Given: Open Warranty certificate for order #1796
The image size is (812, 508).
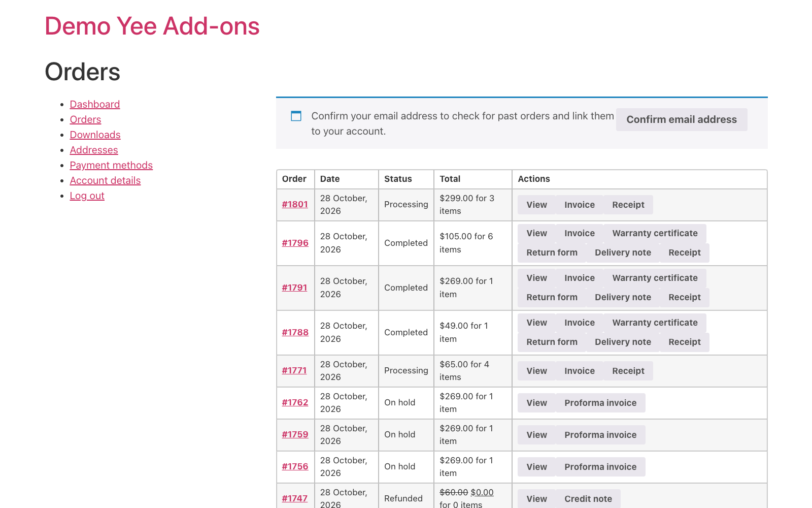Looking at the screenshot, I should [x=655, y=233].
